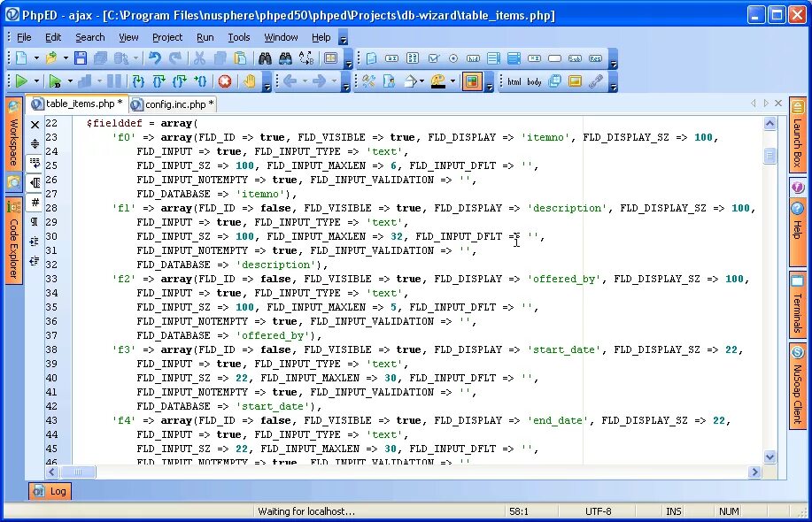Viewport: 812px width, 522px height.
Task: Insert a form element from the form toolbar
Action: click(372, 58)
